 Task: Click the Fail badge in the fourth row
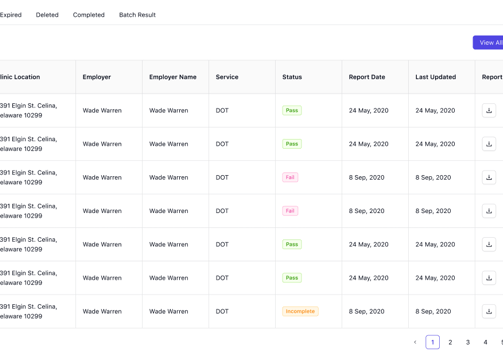coord(290,211)
